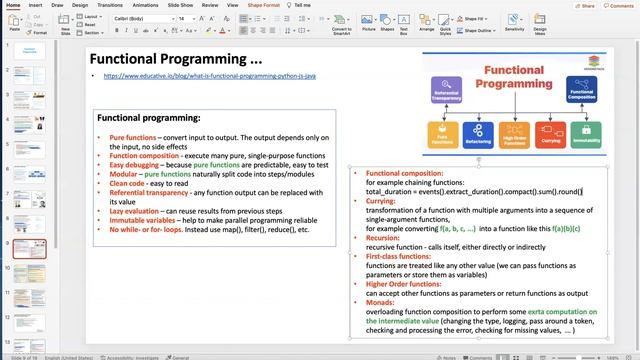
Task: Select slide 7 thumbnail
Action: (x=29, y=200)
